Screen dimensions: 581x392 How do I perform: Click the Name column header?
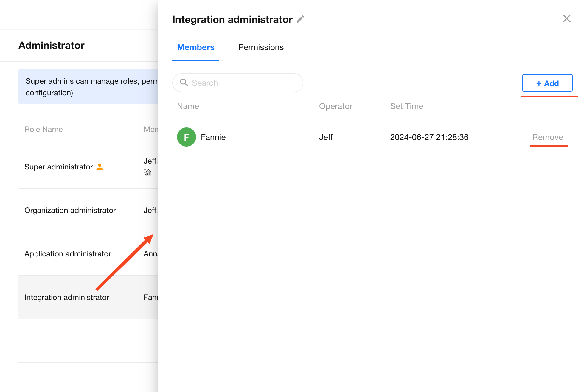(188, 106)
